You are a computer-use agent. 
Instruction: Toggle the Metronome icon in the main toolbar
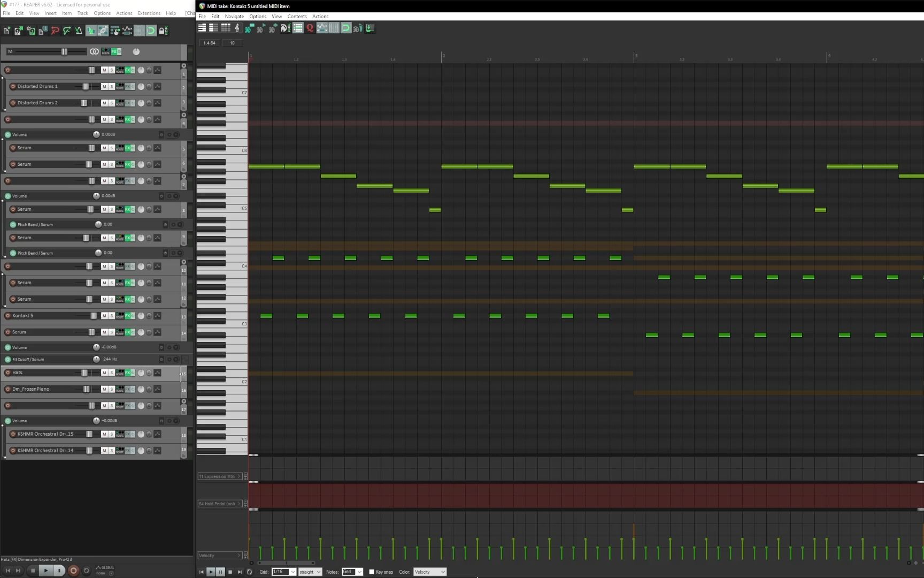79,31
